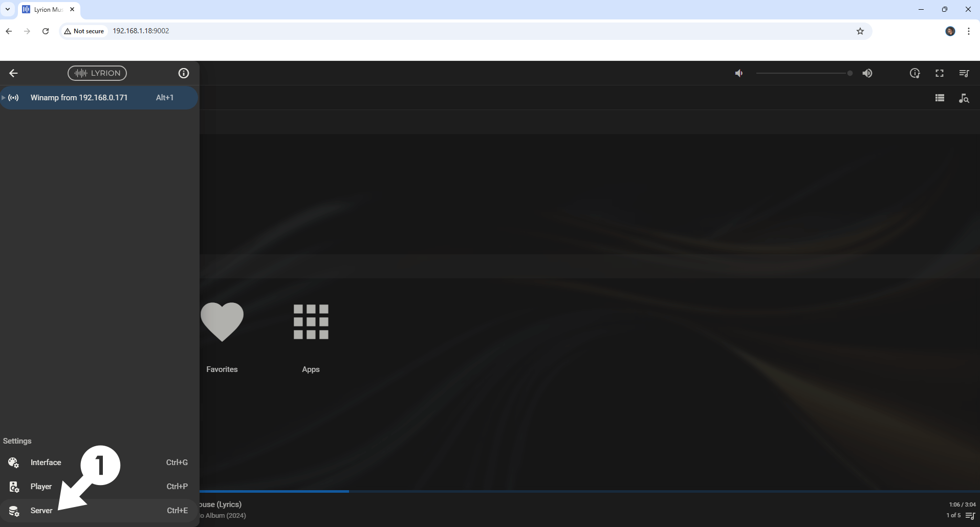
Task: Open the music search icon
Action: pyautogui.click(x=964, y=98)
